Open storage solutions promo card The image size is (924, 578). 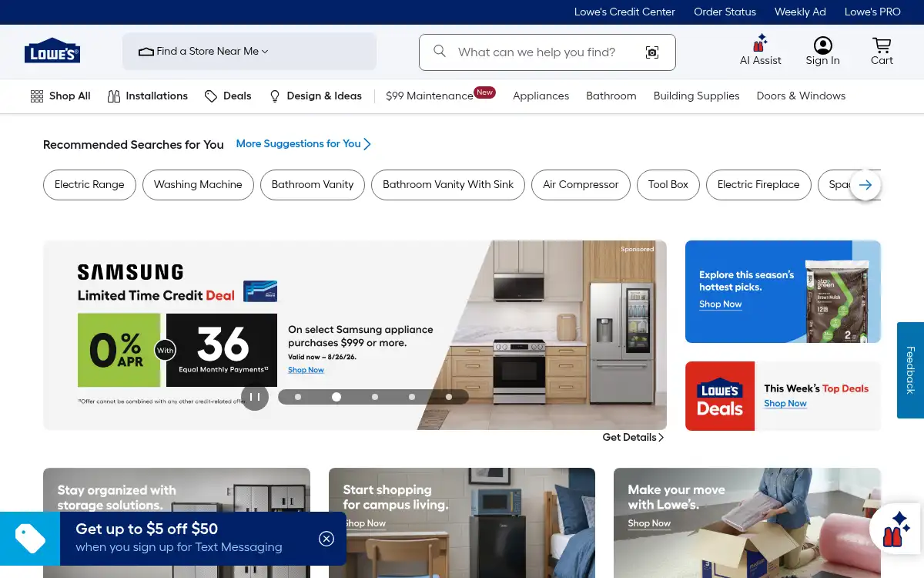(x=176, y=490)
